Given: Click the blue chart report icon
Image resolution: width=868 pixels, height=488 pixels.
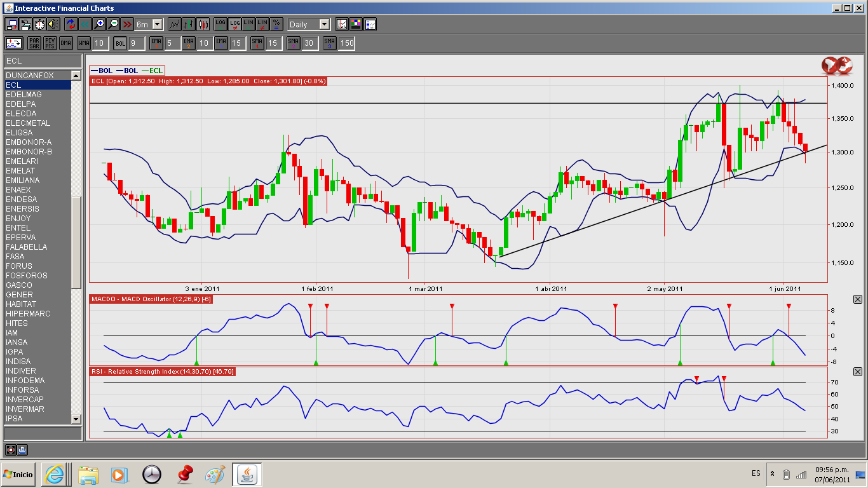Looking at the screenshot, I should (370, 24).
